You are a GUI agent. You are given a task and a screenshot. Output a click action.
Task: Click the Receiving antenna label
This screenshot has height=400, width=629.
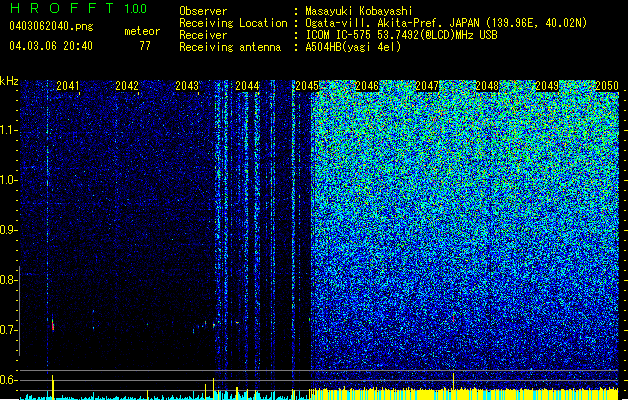(230, 47)
